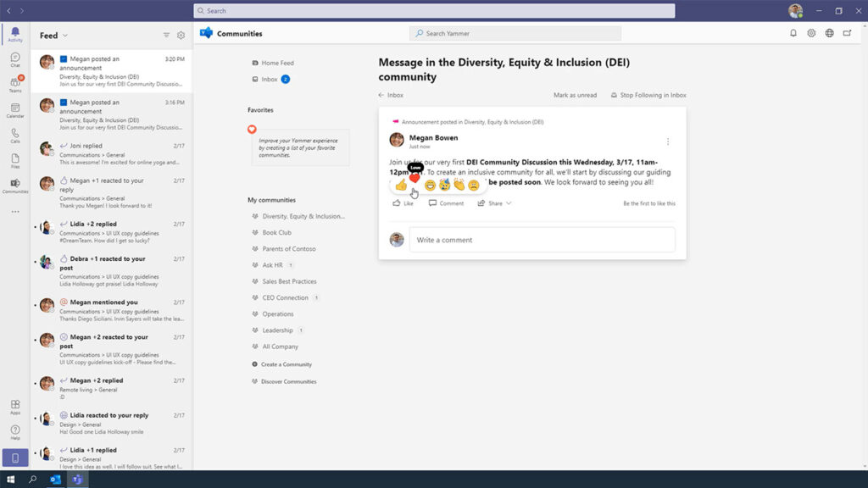React with the clapping hands emoji

(459, 185)
